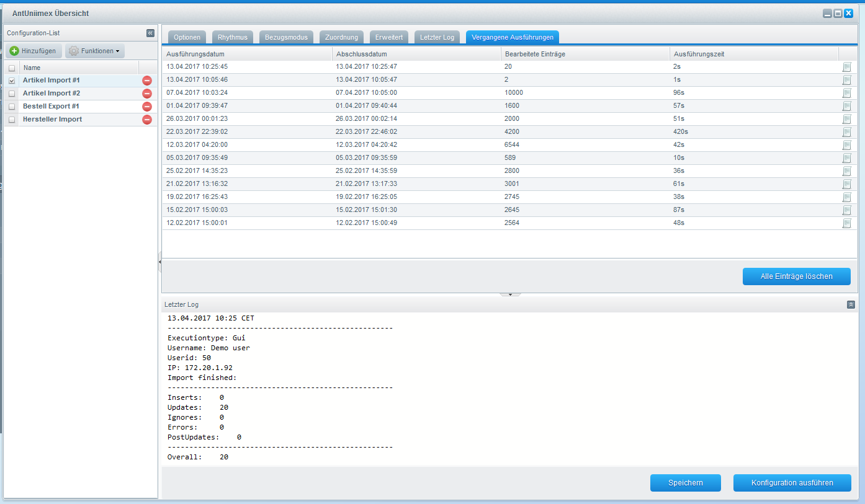This screenshot has width=865, height=504.
Task: Click the IP: 172.20.1.92 log line
Action: tap(200, 368)
